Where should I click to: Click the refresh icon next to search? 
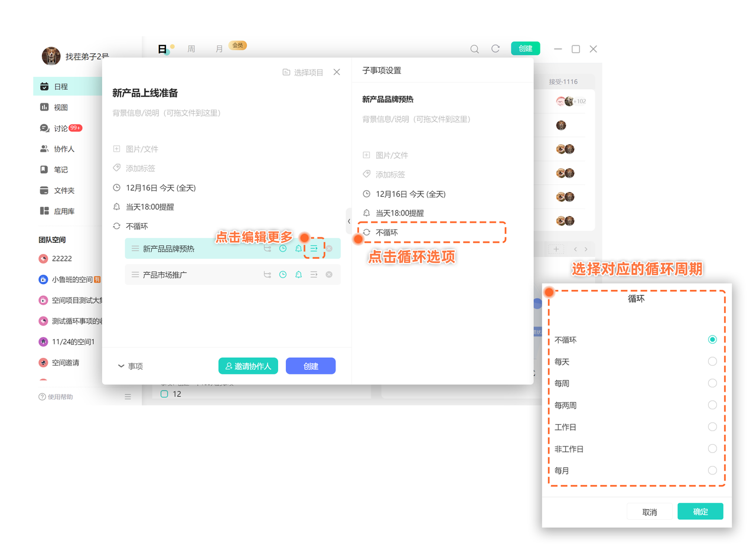point(496,49)
